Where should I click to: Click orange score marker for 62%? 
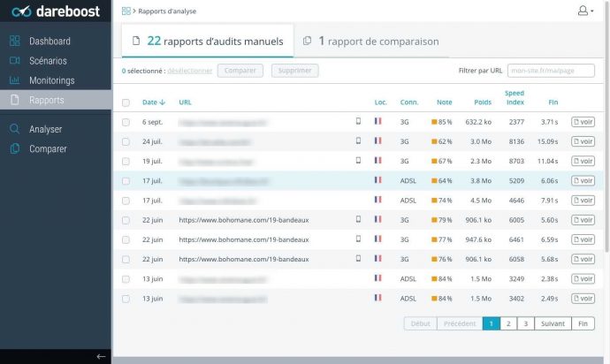tap(434, 141)
